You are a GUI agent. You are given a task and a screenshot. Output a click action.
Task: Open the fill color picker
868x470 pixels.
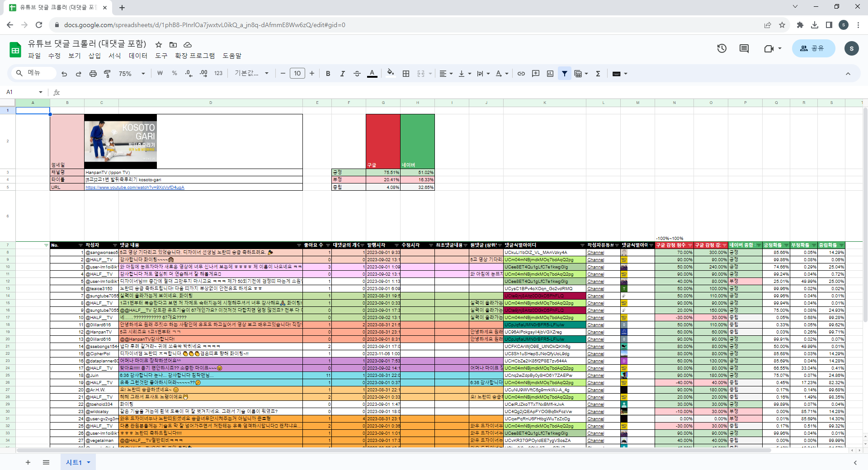(391, 74)
